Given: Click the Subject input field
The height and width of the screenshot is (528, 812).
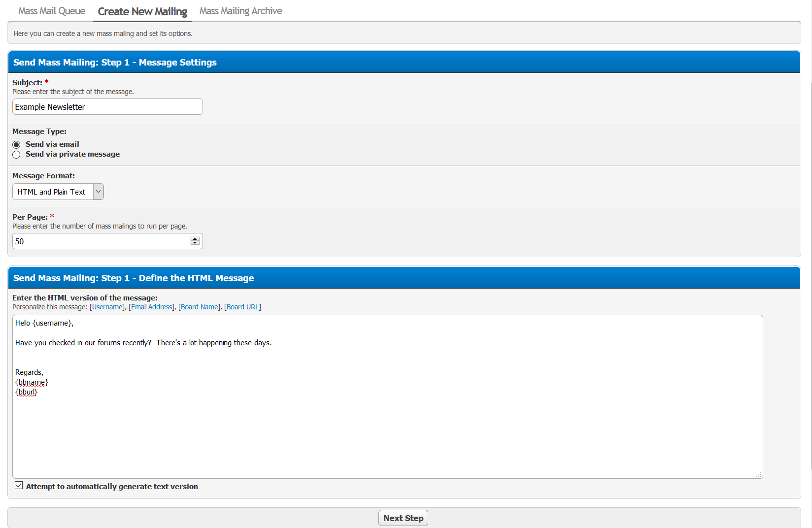Looking at the screenshot, I should [x=107, y=107].
